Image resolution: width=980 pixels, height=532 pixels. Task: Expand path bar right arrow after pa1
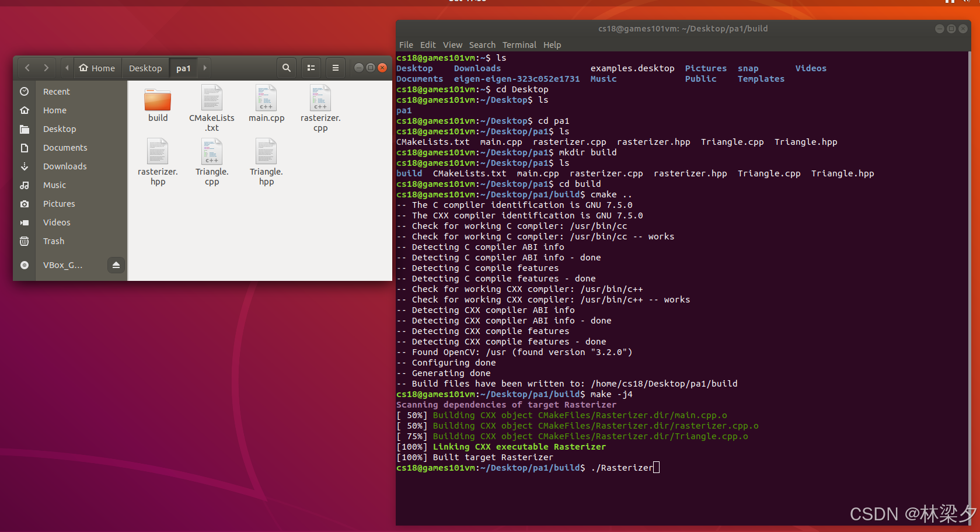coord(205,68)
